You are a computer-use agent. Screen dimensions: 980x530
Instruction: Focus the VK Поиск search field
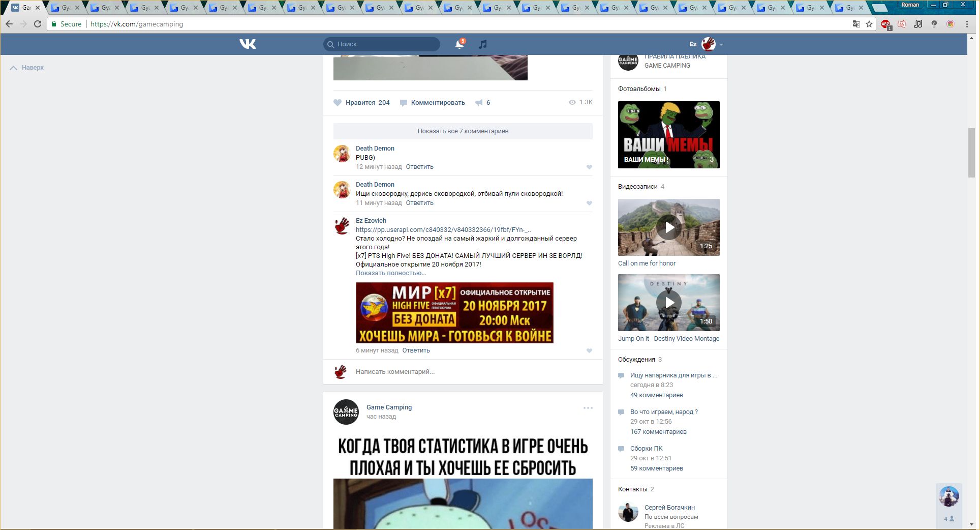382,44
